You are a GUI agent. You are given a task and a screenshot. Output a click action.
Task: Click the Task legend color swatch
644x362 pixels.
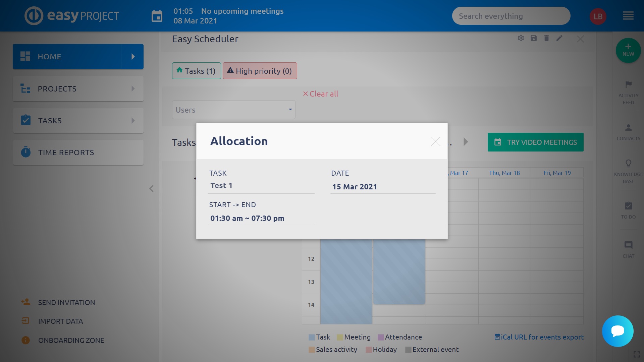point(312,337)
